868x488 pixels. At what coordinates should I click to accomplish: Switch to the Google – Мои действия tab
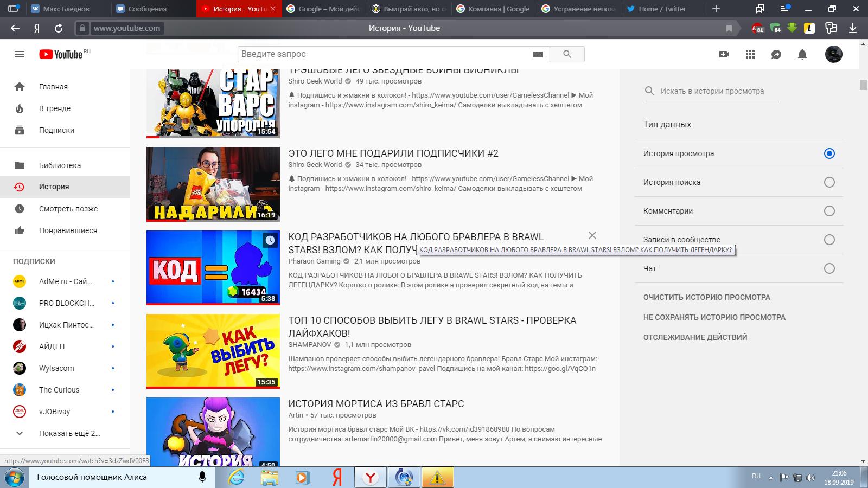coord(323,9)
